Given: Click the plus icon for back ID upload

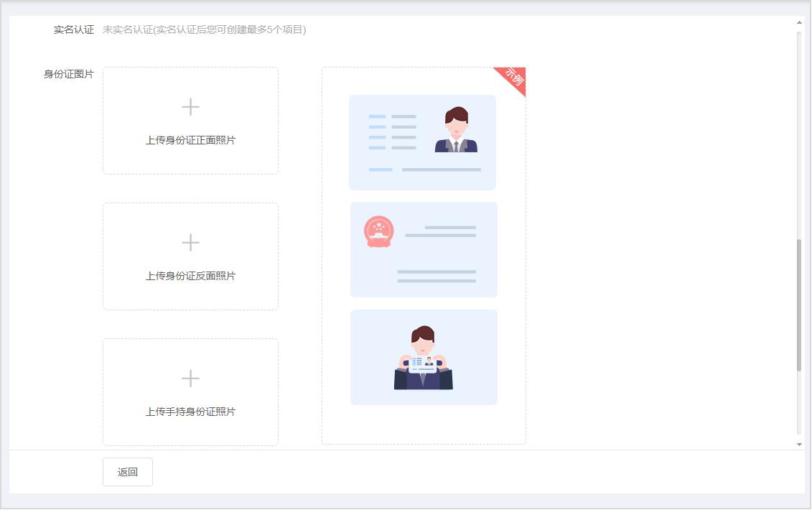Looking at the screenshot, I should pos(190,243).
